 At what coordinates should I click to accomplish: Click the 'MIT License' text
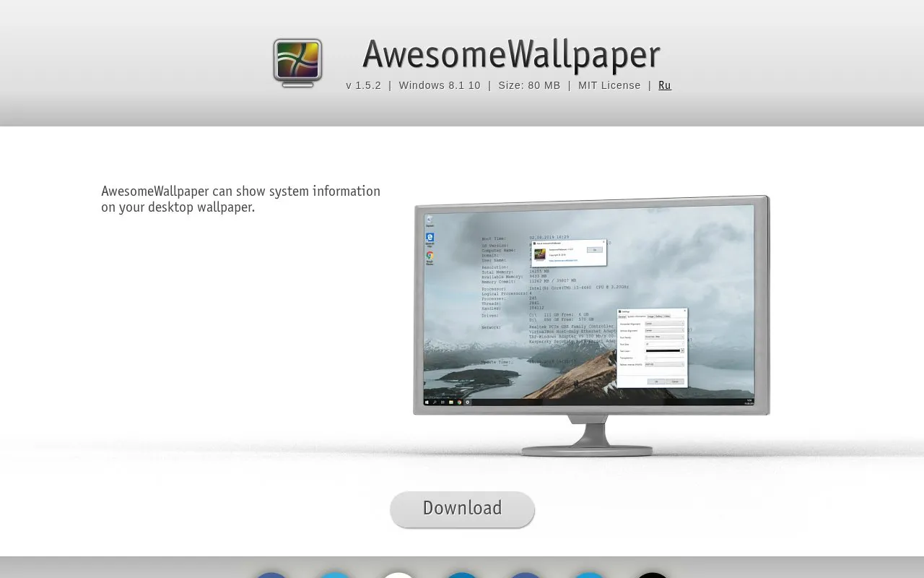(609, 85)
